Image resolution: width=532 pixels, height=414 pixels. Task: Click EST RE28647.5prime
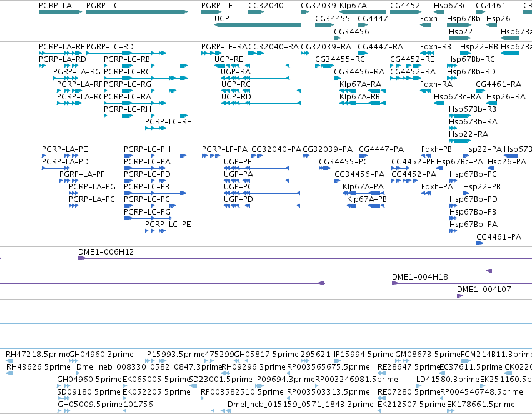[x=382, y=373]
